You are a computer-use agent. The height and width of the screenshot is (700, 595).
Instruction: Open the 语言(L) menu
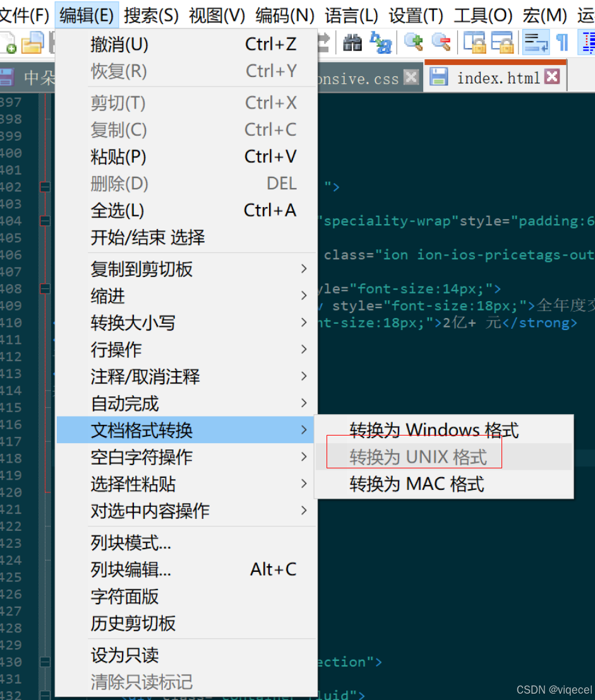coord(351,16)
